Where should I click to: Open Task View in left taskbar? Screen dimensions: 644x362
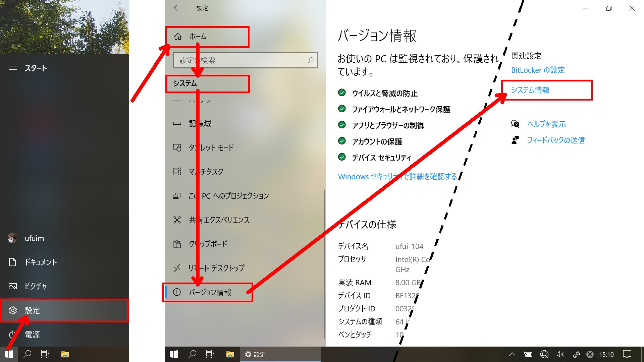(x=45, y=354)
